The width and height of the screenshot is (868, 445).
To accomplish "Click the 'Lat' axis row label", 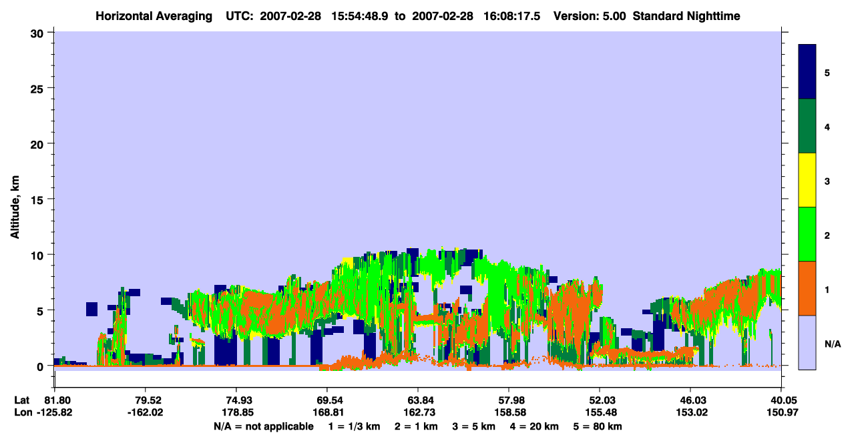I will (22, 400).
